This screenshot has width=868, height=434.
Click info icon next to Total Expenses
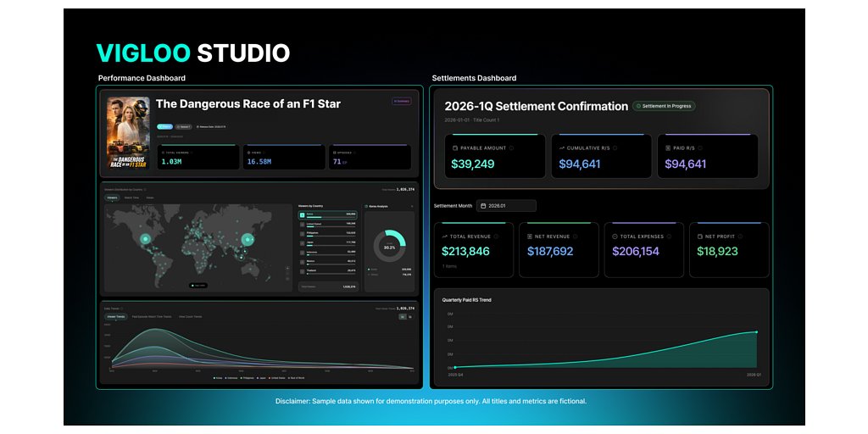670,236
